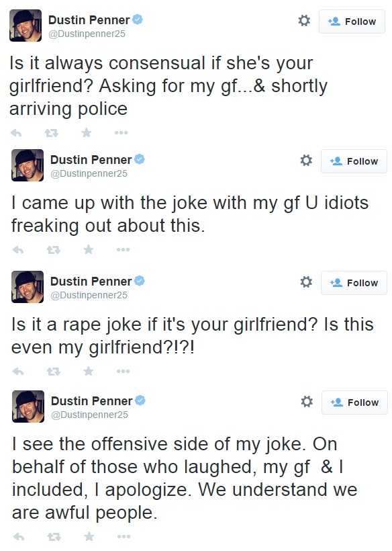Star the 'awful people' apology tweet
Screen dimensions: 392x551
point(89,536)
